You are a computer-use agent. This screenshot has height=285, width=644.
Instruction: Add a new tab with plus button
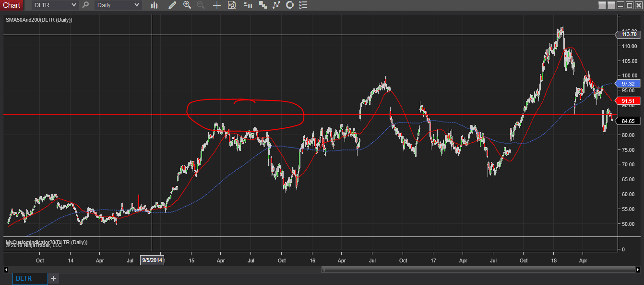[x=53, y=278]
